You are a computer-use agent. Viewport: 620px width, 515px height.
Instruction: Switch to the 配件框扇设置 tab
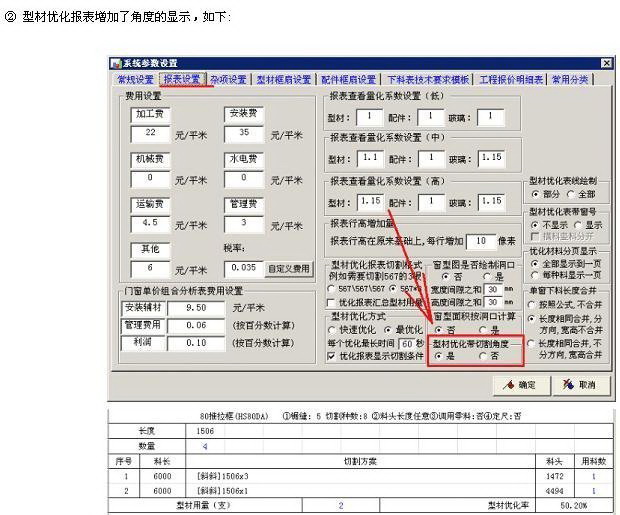[x=348, y=80]
